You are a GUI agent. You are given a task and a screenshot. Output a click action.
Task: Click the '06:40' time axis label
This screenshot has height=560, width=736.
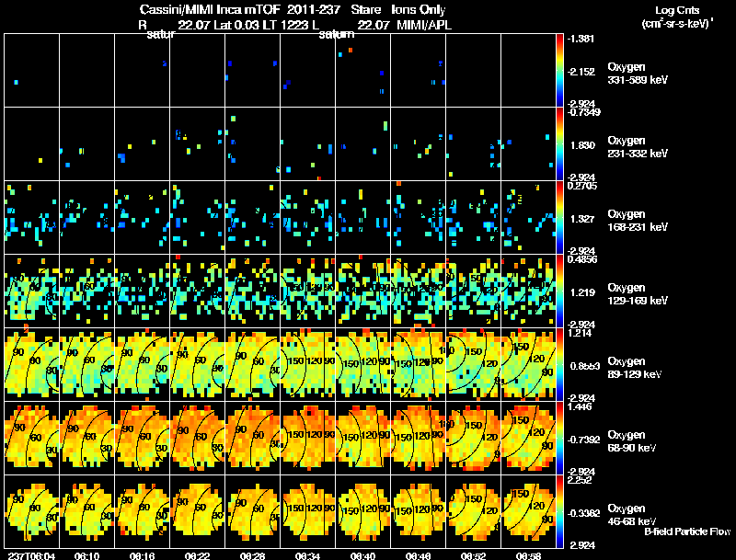(x=362, y=555)
